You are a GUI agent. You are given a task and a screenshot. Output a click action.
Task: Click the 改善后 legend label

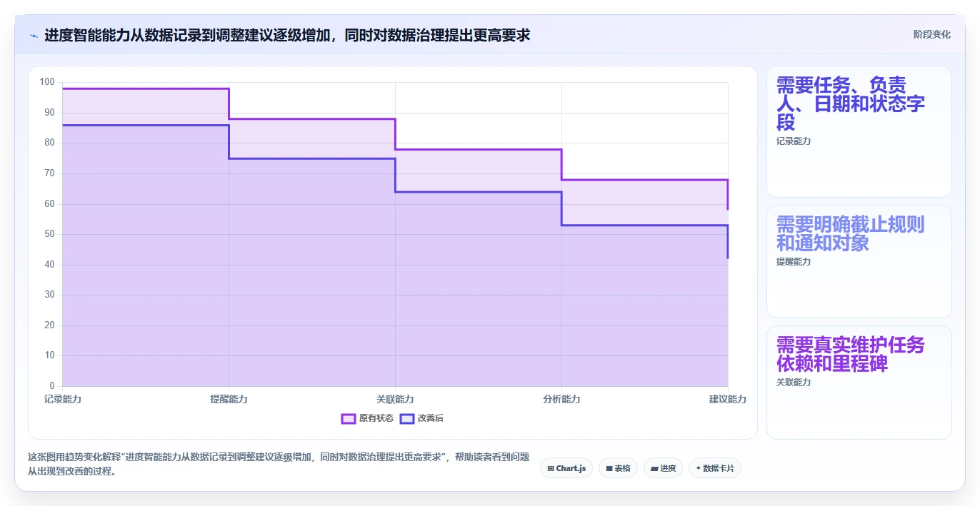click(x=431, y=418)
